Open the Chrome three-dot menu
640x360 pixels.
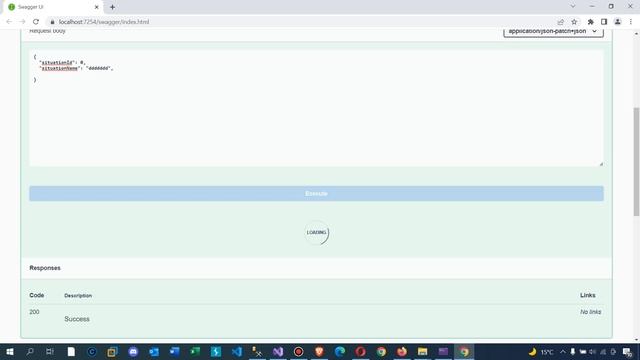pyautogui.click(x=631, y=22)
